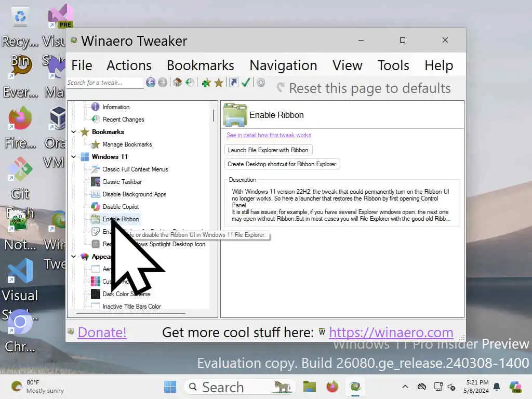The height and width of the screenshot is (399, 532).
Task: Open the https://winaero.com link
Action: [391, 332]
